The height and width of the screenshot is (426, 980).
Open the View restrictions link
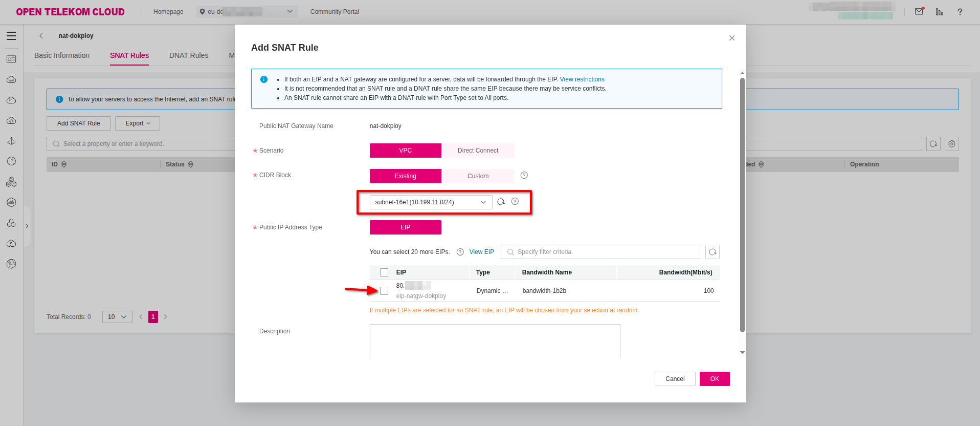pos(582,79)
